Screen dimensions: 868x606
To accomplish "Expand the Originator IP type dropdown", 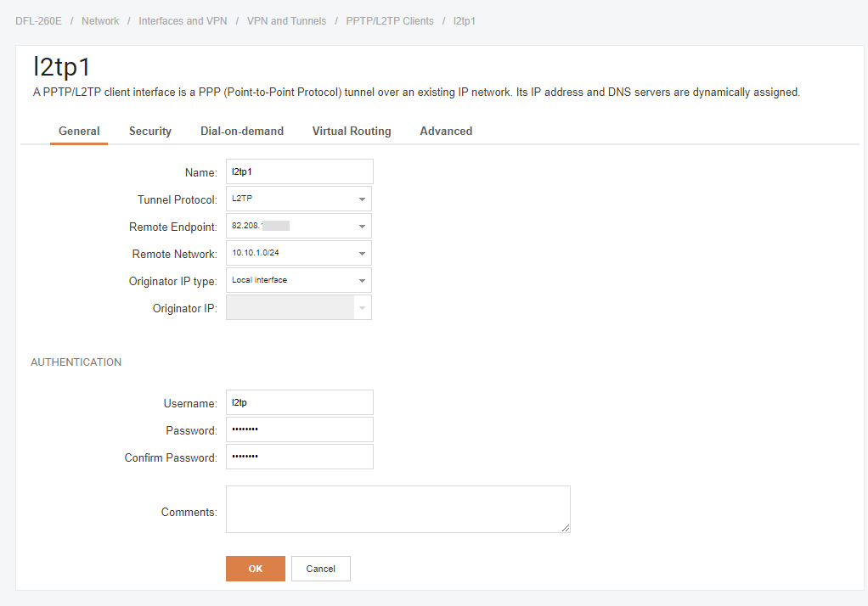I will click(x=298, y=280).
